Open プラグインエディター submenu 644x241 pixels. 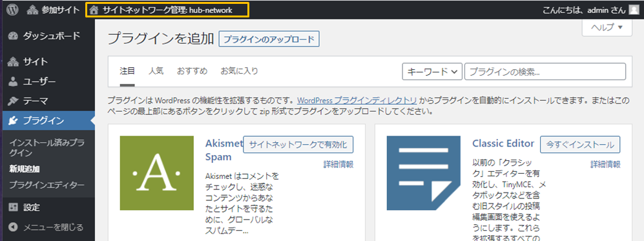(47, 185)
